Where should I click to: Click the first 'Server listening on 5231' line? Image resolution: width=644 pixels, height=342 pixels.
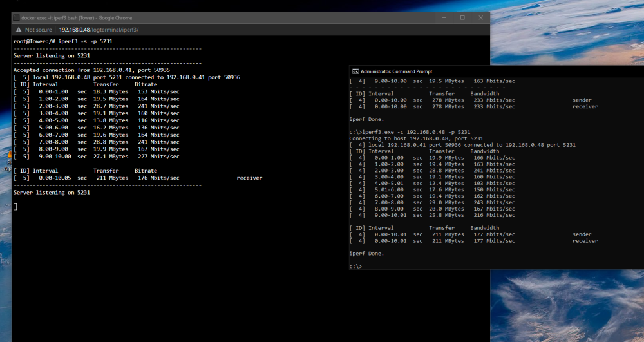(x=52, y=55)
